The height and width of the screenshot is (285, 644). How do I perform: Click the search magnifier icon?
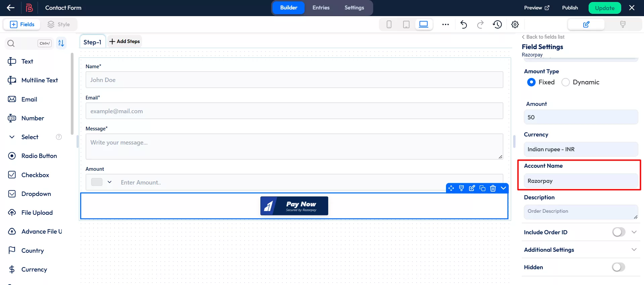click(x=11, y=43)
